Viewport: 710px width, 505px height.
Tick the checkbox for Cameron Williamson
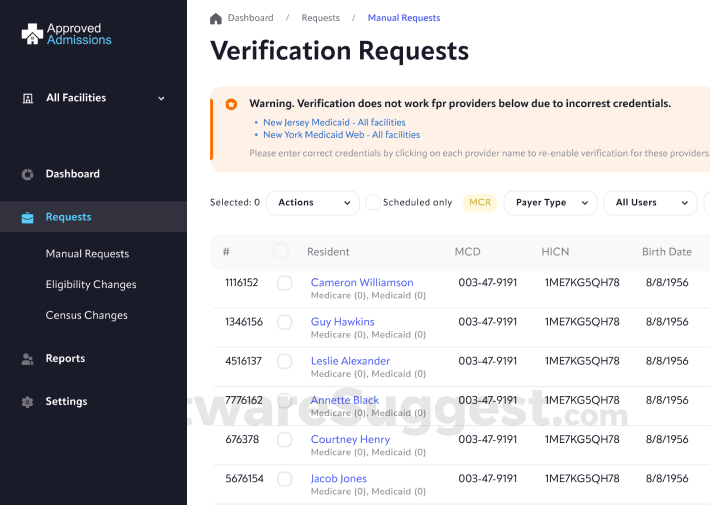tap(285, 283)
